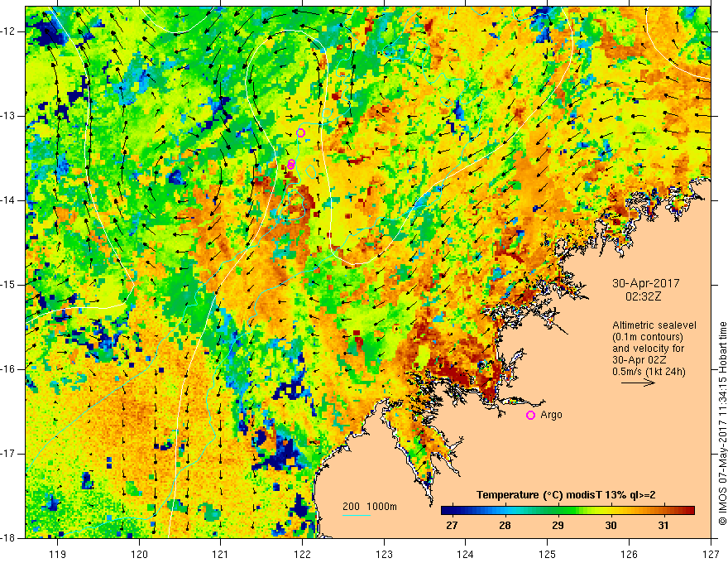Viewport: 728px width, 563px height.
Task: Click the longitude axis label 120
Action: click(139, 554)
